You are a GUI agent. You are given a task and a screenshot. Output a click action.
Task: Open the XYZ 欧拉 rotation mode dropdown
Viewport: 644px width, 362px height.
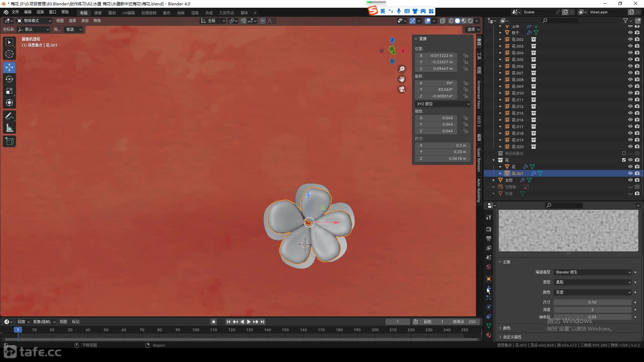[x=443, y=104]
